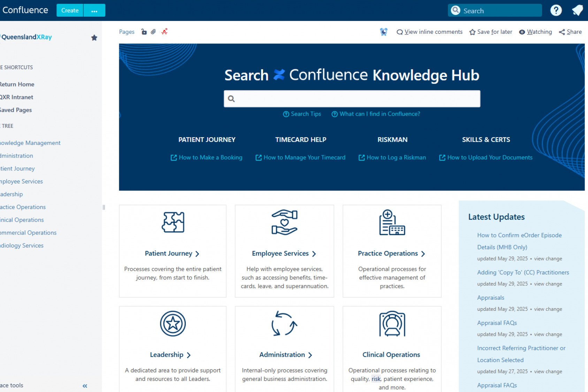
Task: Select Clinical Operations in page tree
Action: coord(22,220)
